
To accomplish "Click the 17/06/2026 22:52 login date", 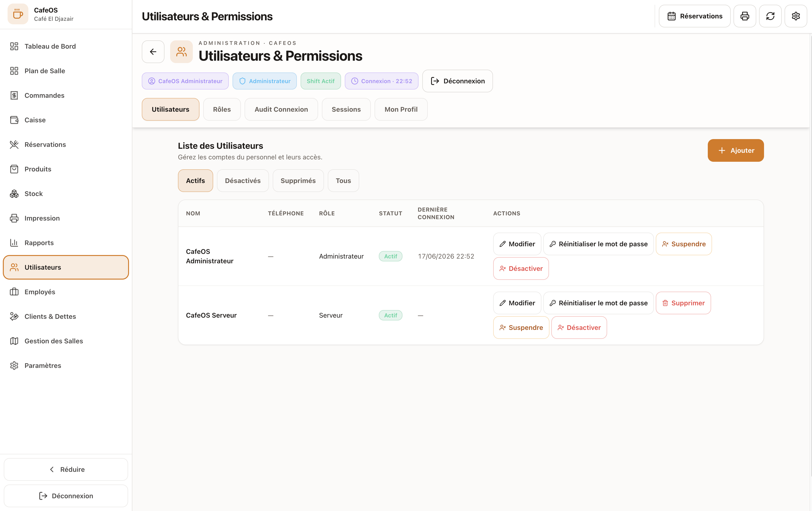I will click(446, 256).
